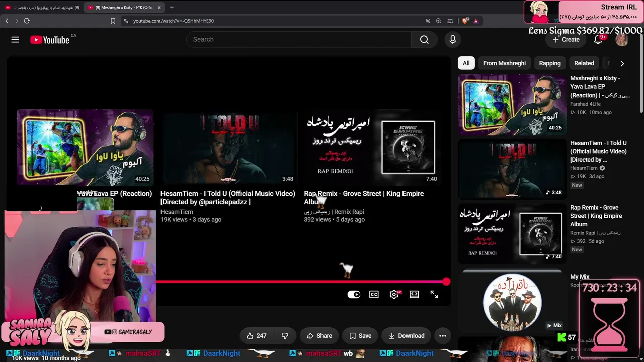This screenshot has width=644, height=362.
Task: Open more actions ellipsis menu
Action: pyautogui.click(x=443, y=336)
